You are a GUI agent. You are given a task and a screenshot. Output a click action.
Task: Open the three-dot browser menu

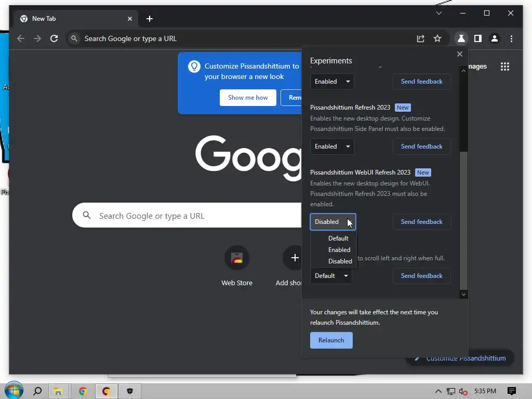point(511,38)
